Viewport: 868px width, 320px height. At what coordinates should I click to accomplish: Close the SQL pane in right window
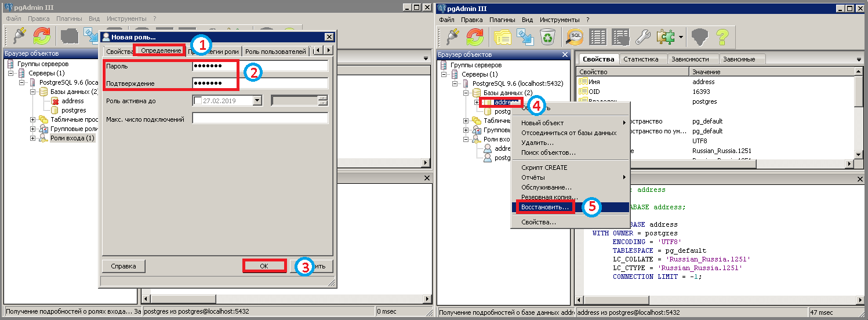pos(859,179)
